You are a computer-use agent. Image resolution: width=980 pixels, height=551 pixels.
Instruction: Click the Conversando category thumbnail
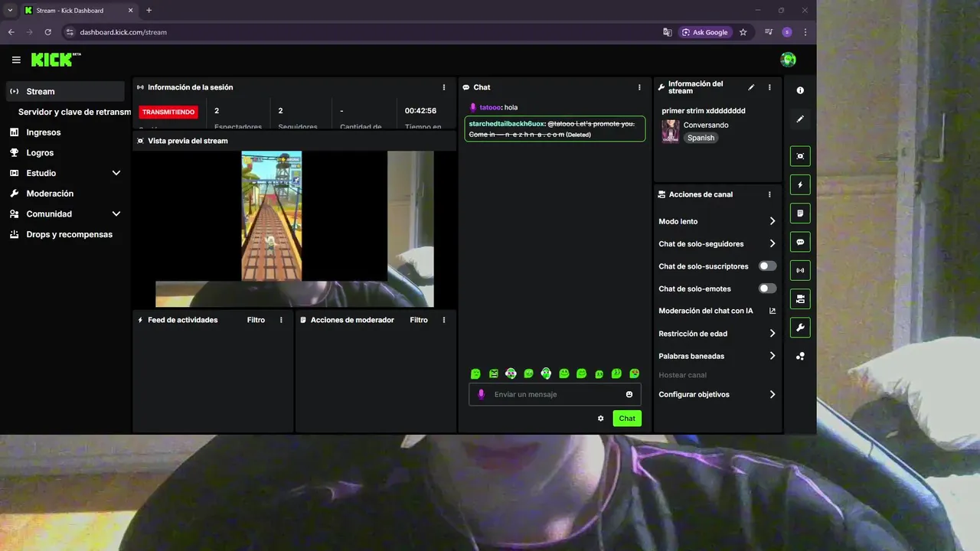tap(671, 131)
